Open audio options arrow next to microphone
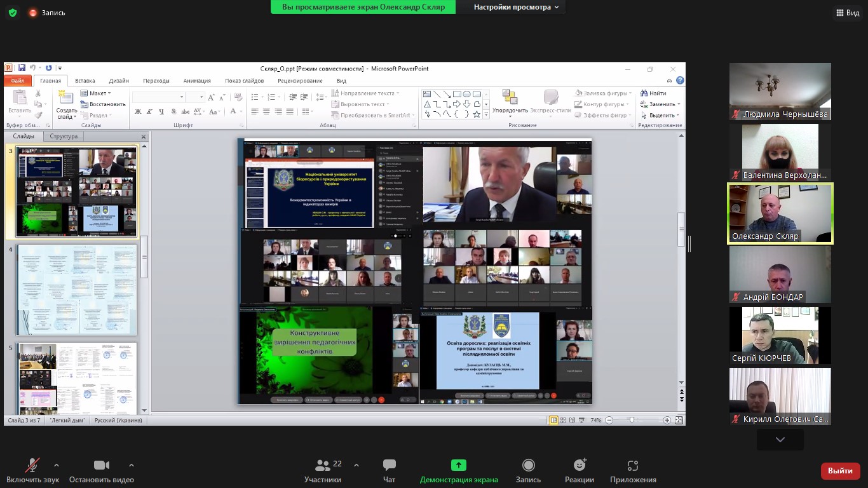Screen dimensions: 868x488 coord(57,465)
